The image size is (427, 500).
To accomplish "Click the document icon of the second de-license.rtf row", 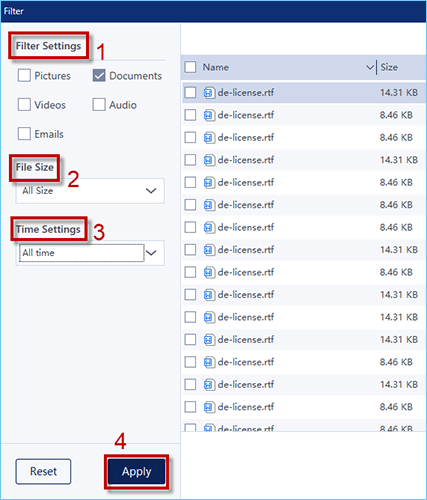I will pos(209,115).
